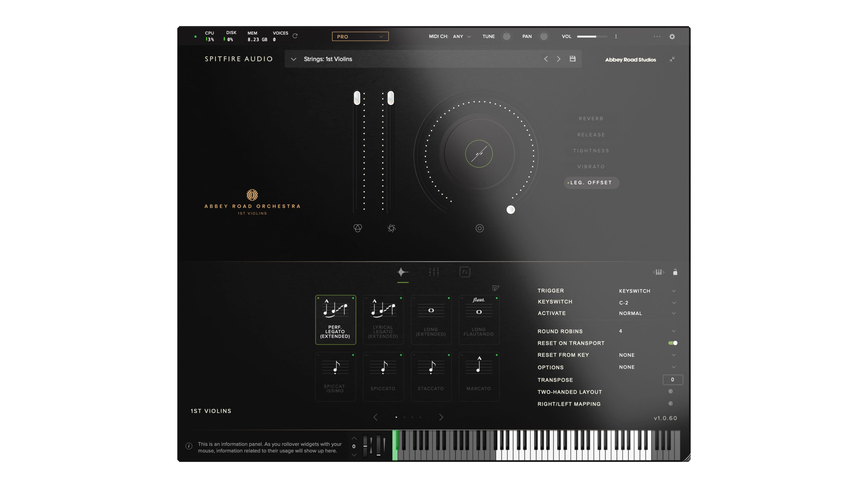Viewport: 868px width, 488px height.
Task: Expand the preset browser chevron
Action: 293,59
